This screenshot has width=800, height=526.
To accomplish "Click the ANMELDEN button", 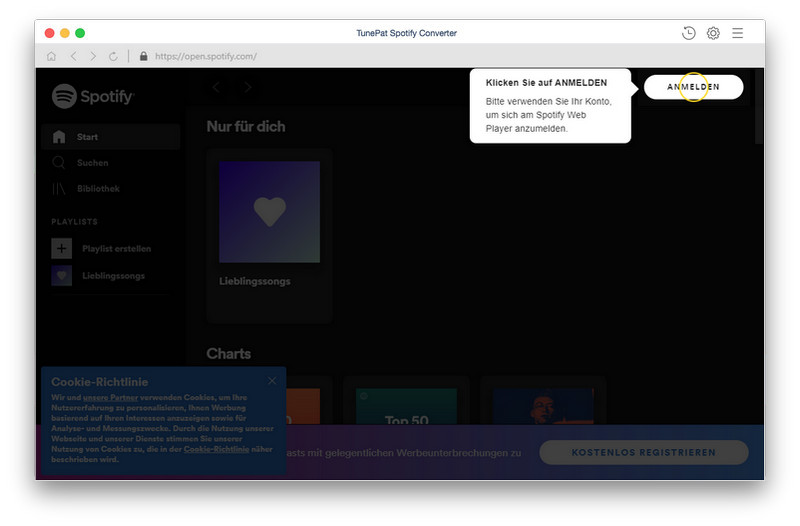I will click(693, 87).
